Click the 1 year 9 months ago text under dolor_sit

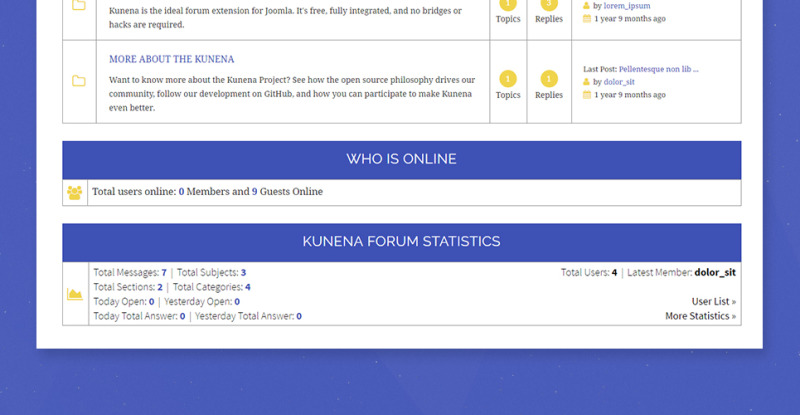tap(630, 94)
